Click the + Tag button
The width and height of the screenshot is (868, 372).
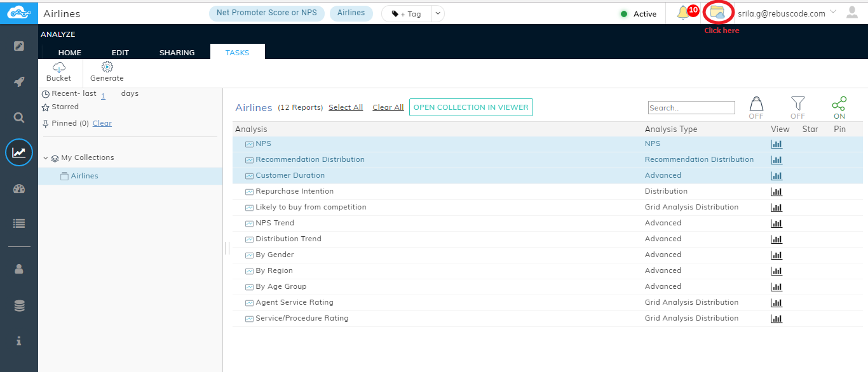click(407, 13)
